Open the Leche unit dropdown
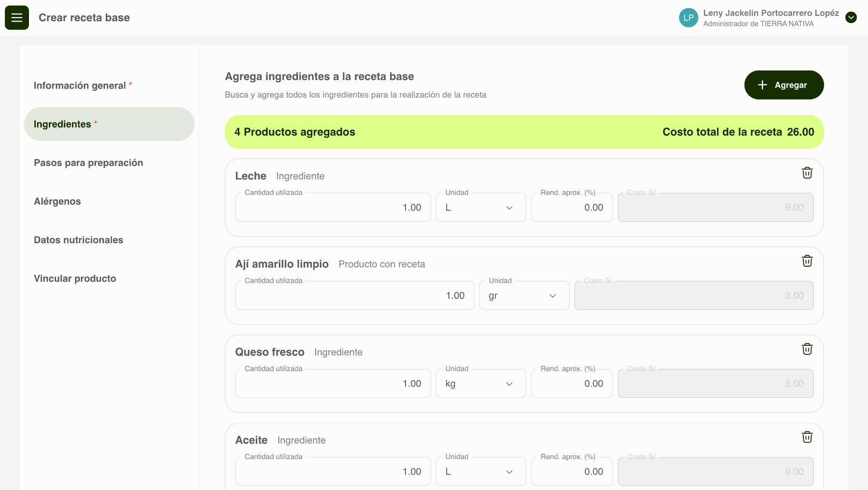This screenshot has width=868, height=490. point(481,207)
